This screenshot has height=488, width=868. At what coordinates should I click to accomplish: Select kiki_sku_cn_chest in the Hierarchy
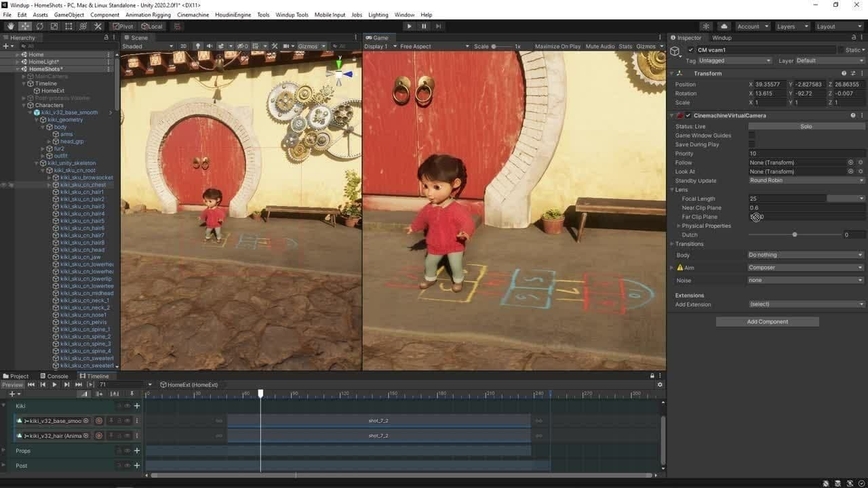(83, 184)
